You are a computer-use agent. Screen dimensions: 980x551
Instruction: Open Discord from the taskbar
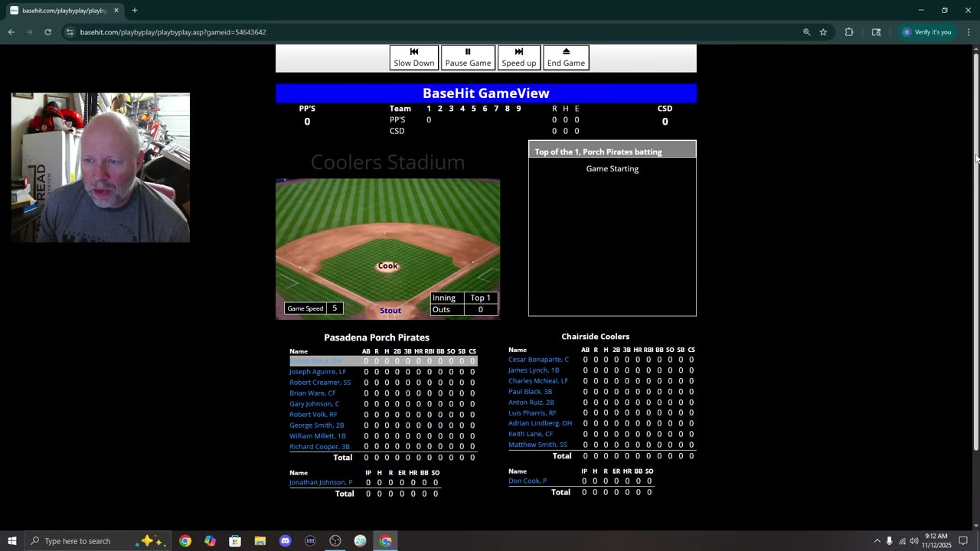286,541
